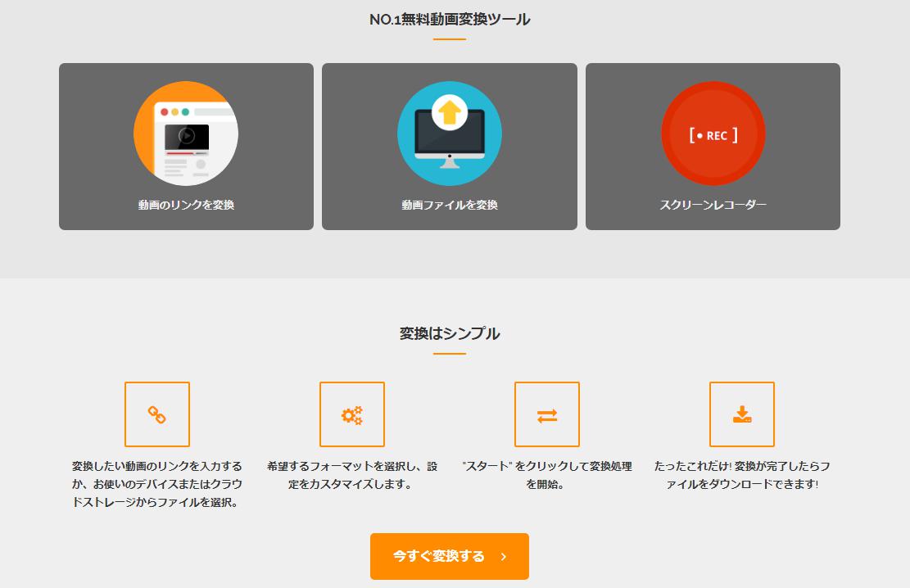The width and height of the screenshot is (910, 588).
Task: Click the link input step description text
Action: click(x=156, y=484)
